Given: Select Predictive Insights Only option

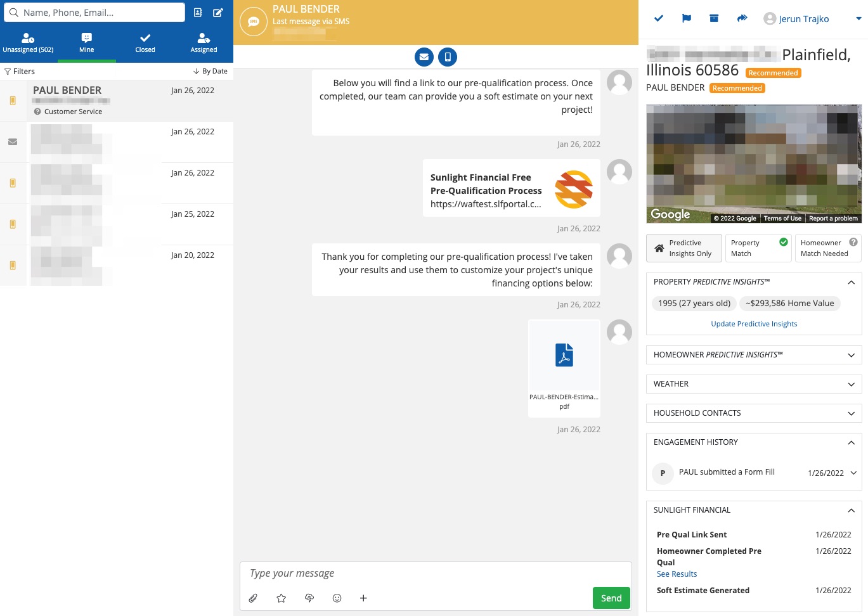Looking at the screenshot, I should pyautogui.click(x=684, y=248).
